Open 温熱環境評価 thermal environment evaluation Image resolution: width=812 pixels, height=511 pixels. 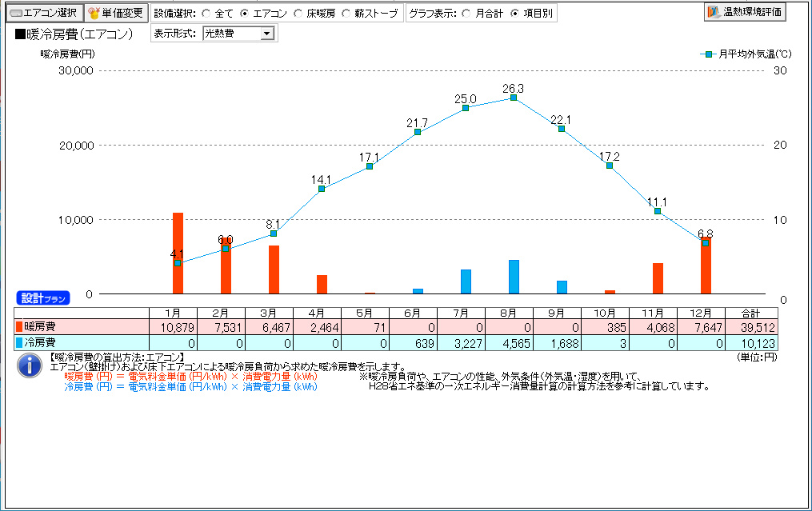pyautogui.click(x=745, y=13)
